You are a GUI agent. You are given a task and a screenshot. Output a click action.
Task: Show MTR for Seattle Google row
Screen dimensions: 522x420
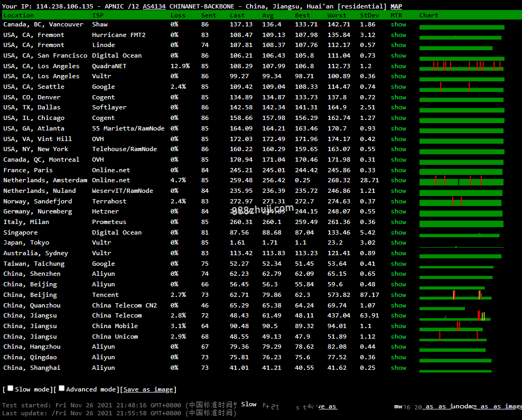(x=398, y=87)
